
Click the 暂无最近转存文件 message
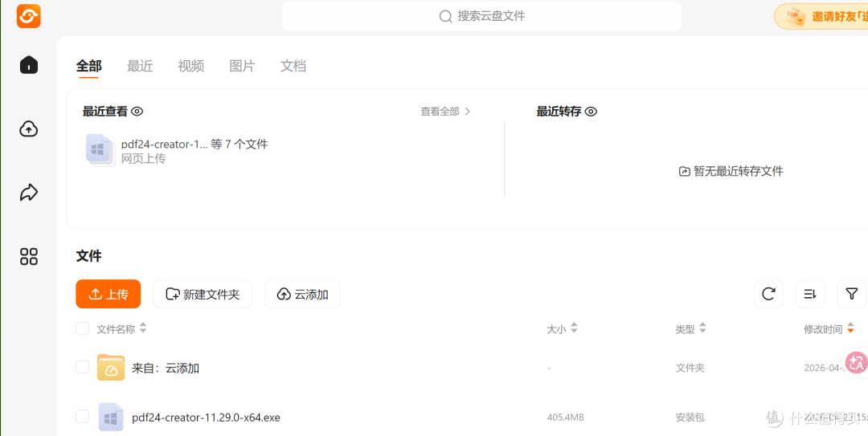point(731,172)
